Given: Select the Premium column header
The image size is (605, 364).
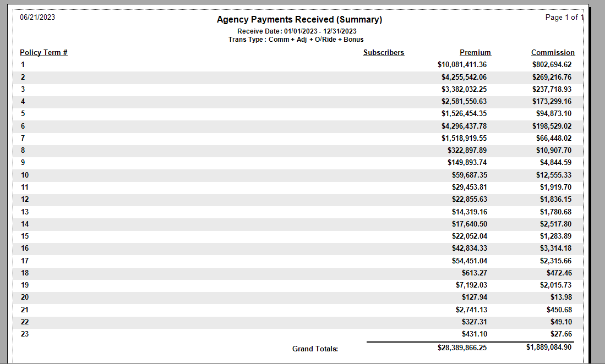Looking at the screenshot, I should pyautogui.click(x=475, y=53).
